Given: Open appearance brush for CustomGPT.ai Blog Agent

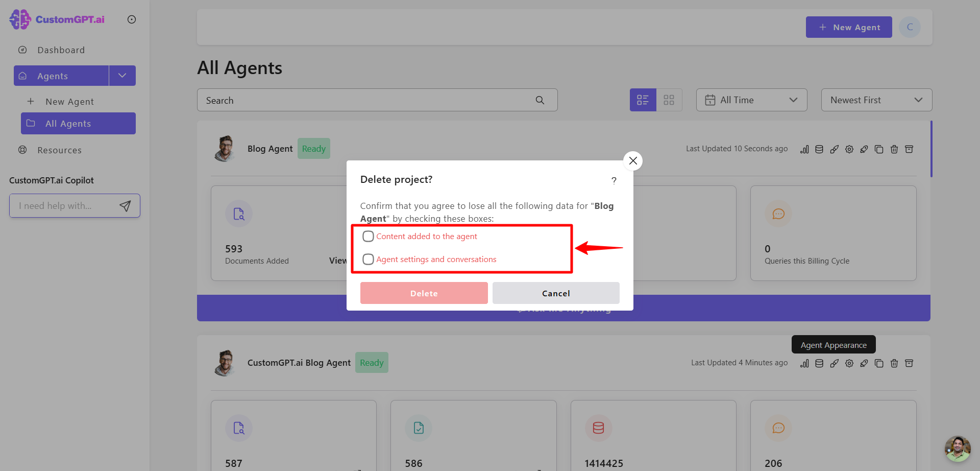Looking at the screenshot, I should (x=835, y=363).
